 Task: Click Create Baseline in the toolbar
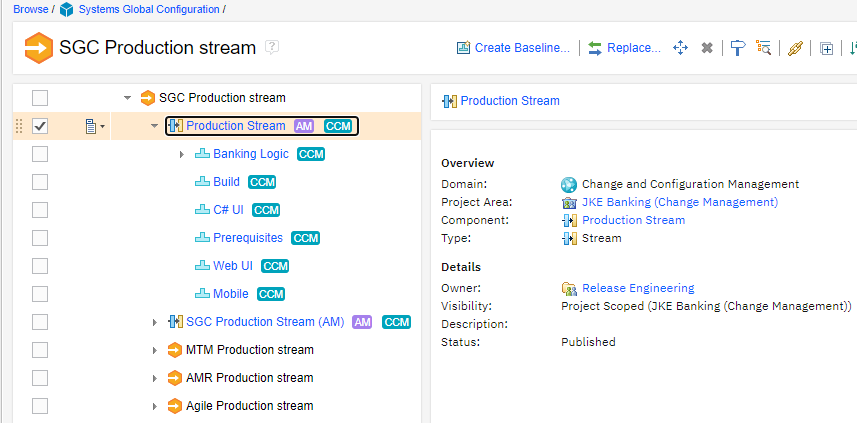click(513, 48)
